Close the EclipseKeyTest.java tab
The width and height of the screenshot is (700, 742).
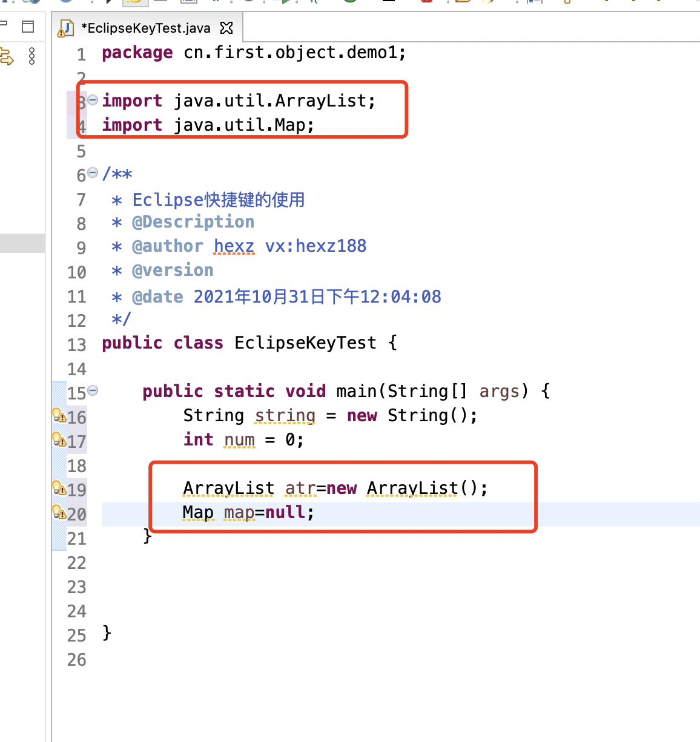point(226,28)
